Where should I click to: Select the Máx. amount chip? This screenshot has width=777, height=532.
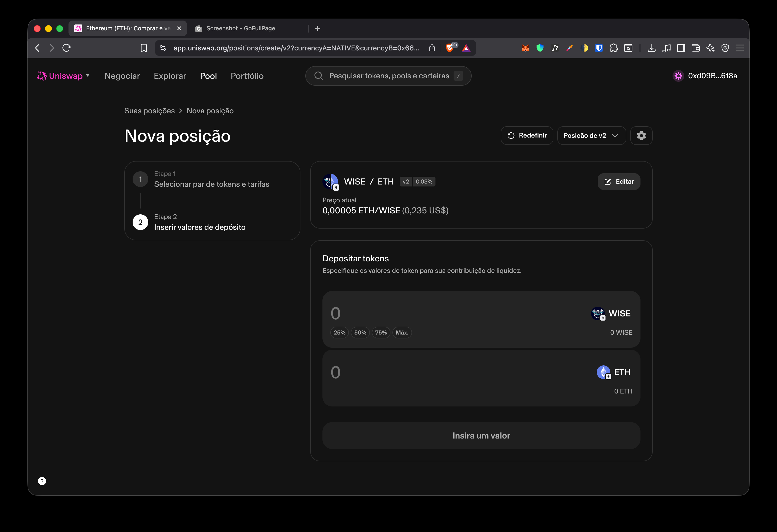(402, 332)
